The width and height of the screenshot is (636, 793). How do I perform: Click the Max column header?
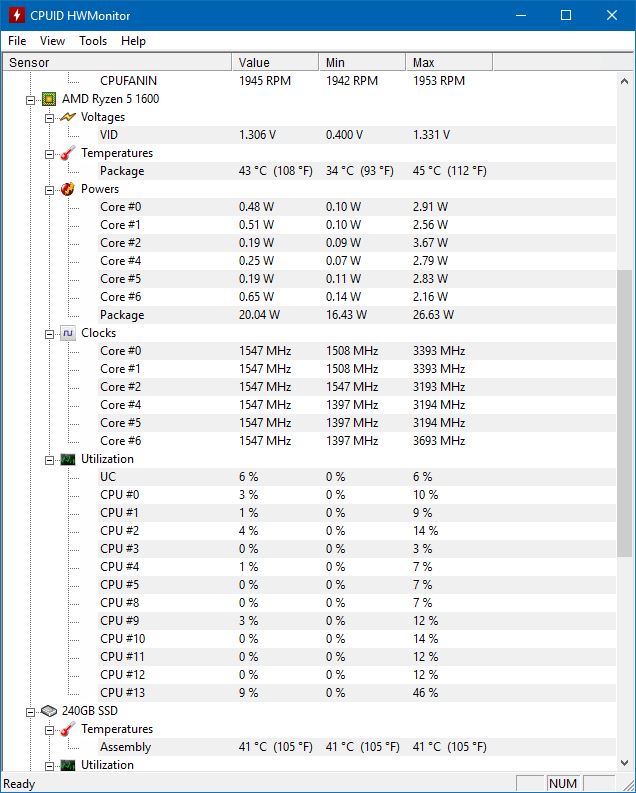(x=449, y=63)
